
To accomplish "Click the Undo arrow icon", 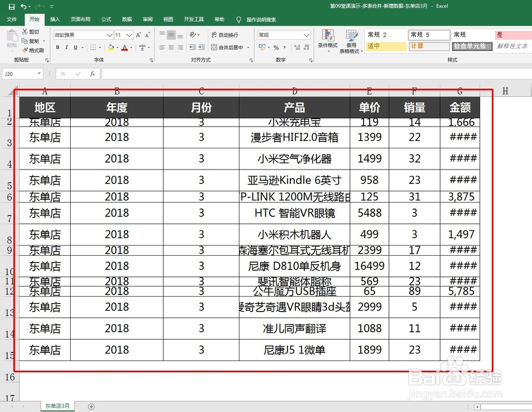I will click(x=23, y=6).
